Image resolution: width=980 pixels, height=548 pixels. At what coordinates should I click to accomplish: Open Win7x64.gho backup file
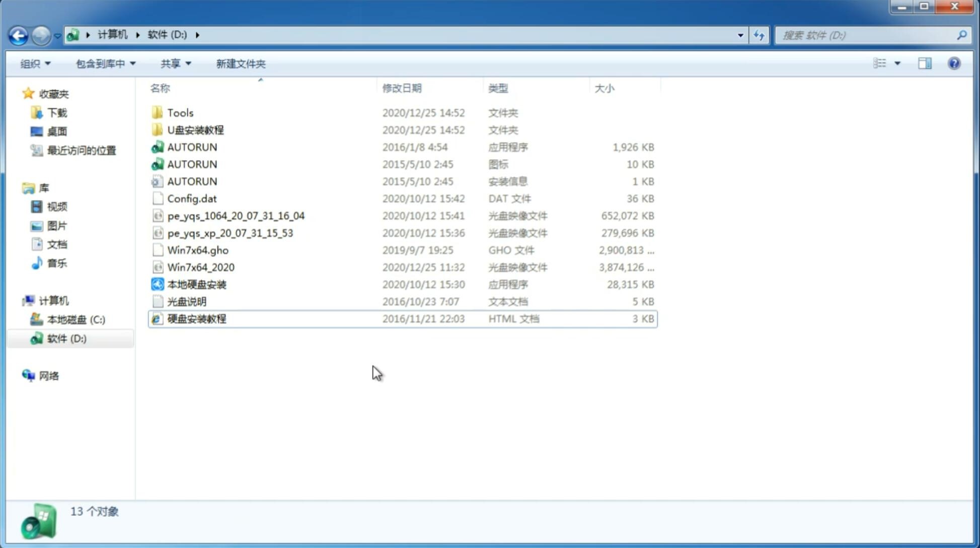pyautogui.click(x=198, y=250)
